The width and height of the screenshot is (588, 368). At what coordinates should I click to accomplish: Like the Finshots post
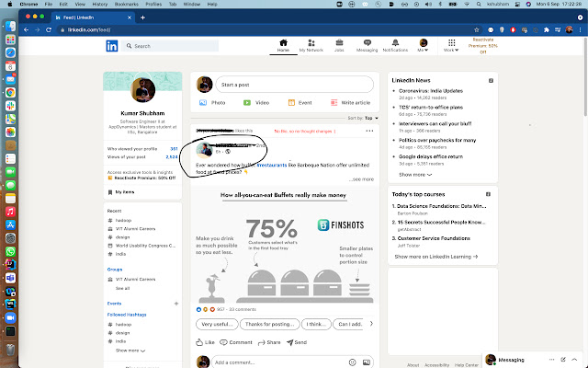click(x=205, y=342)
